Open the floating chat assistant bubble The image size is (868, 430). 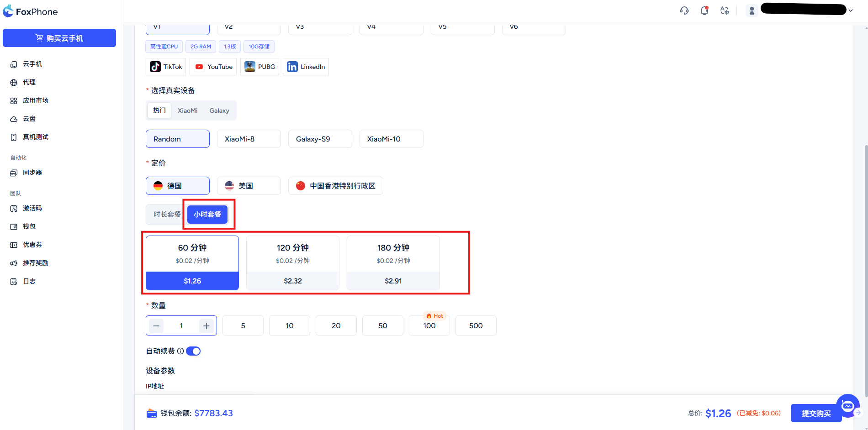coord(847,406)
